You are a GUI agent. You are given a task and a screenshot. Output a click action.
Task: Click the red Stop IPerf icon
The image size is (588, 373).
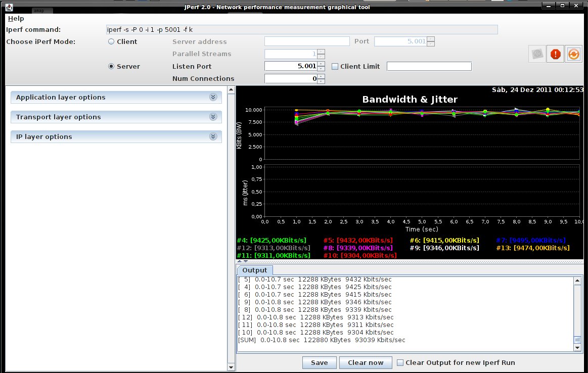point(555,54)
